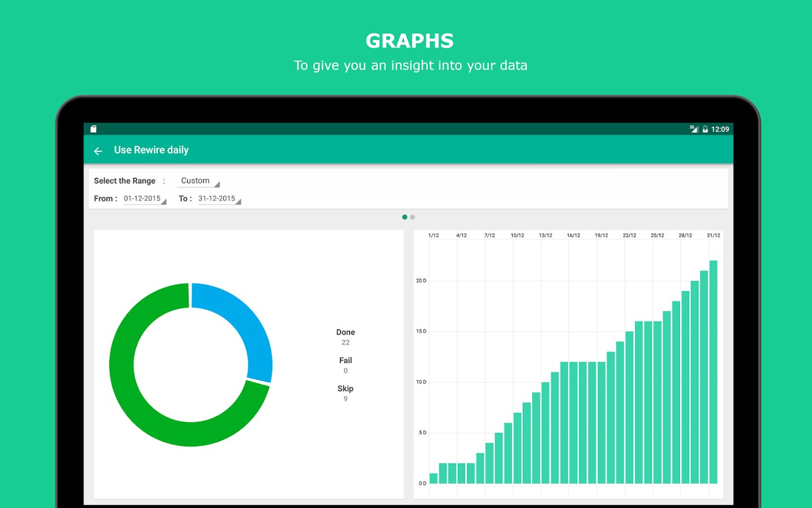This screenshot has height=508, width=812.
Task: Tap the 20 D axis label
Action: coord(421,281)
